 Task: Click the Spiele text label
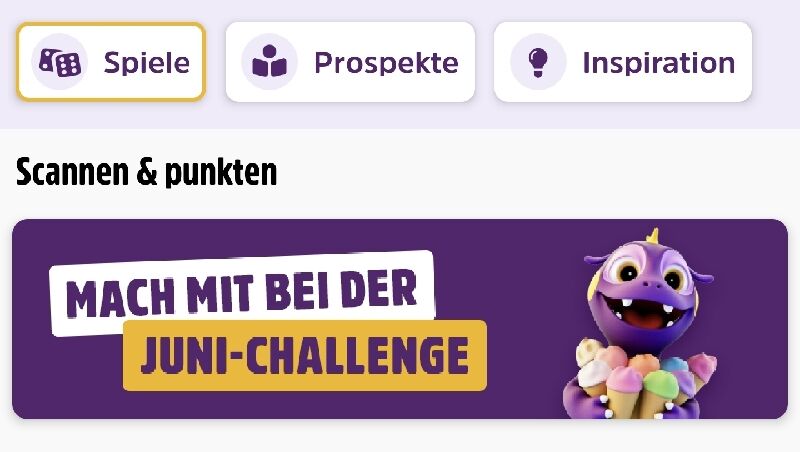tap(147, 63)
